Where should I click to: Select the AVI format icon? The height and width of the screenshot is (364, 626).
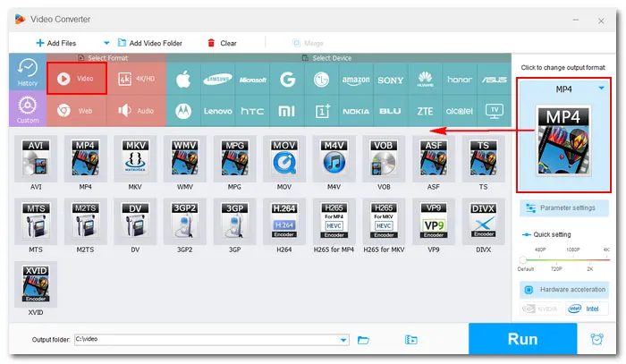pos(36,159)
